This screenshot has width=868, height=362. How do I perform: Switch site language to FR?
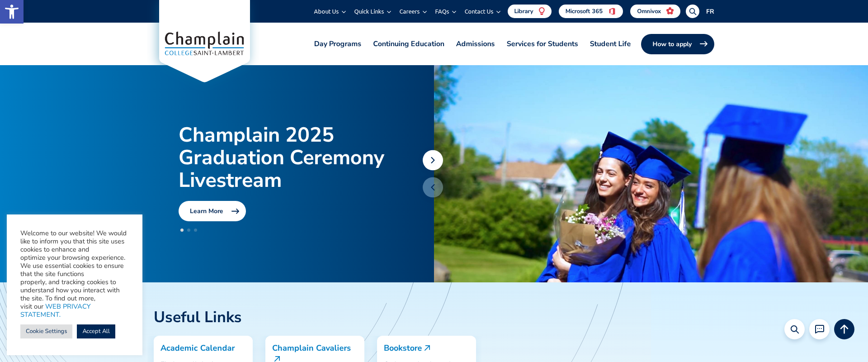[x=710, y=11]
